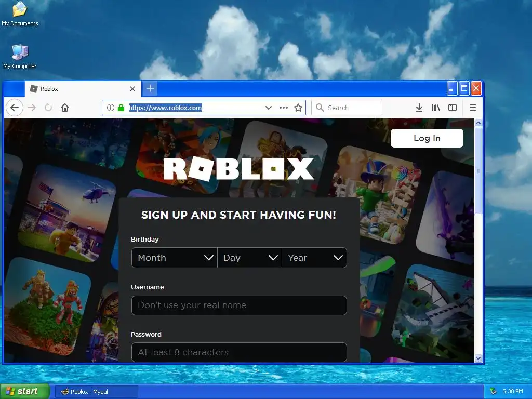Close the Roblox tab
The image size is (532, 399).
coord(132,89)
